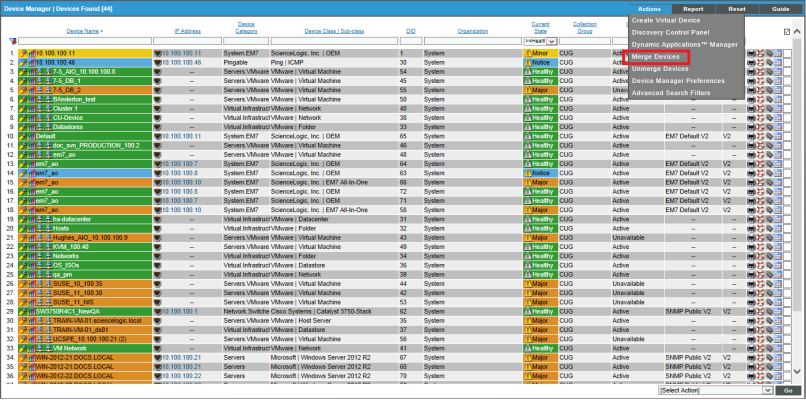Click wrench icon beside Cluster 1
806x400 pixels.
click(24, 109)
